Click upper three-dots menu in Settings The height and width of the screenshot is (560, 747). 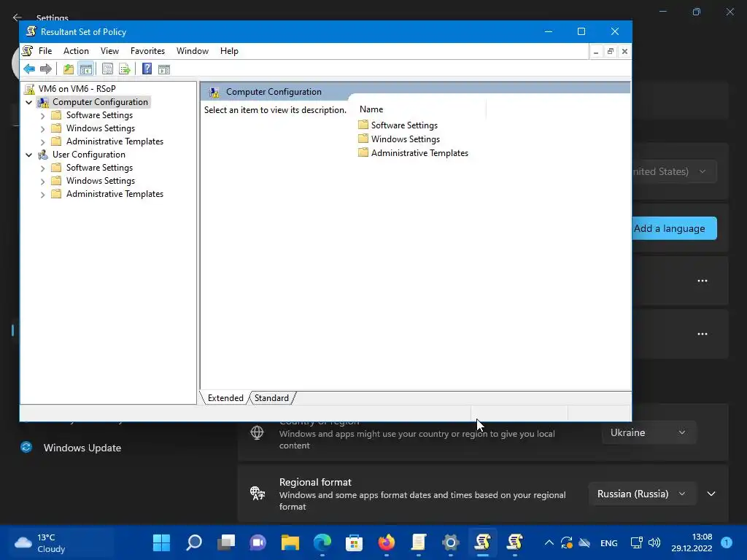[x=703, y=281]
